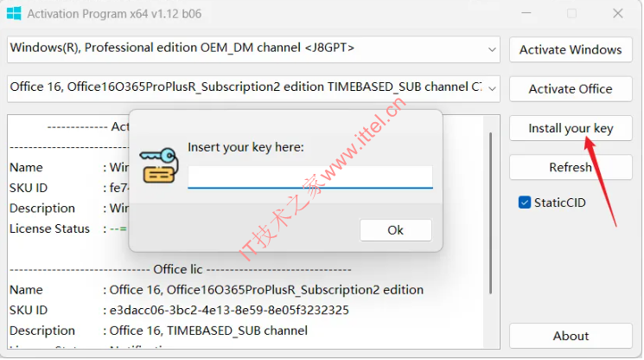Click the Activate Windows button

click(x=571, y=49)
